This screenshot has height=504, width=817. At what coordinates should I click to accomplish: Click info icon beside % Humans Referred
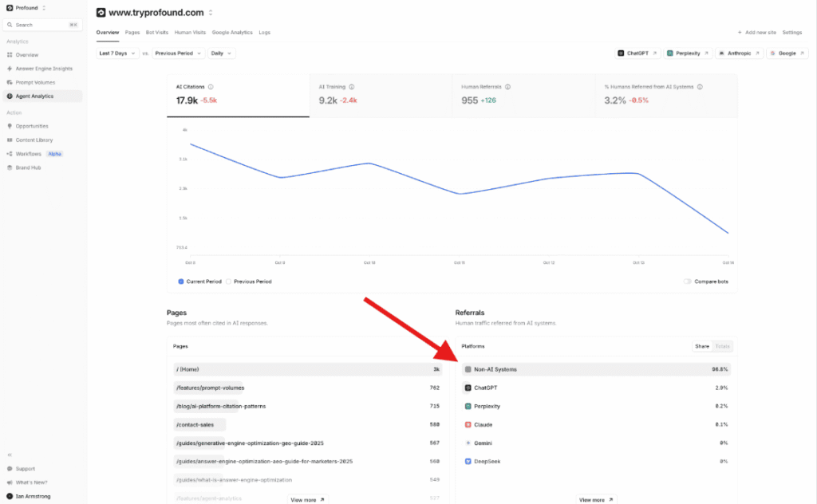pyautogui.click(x=700, y=87)
